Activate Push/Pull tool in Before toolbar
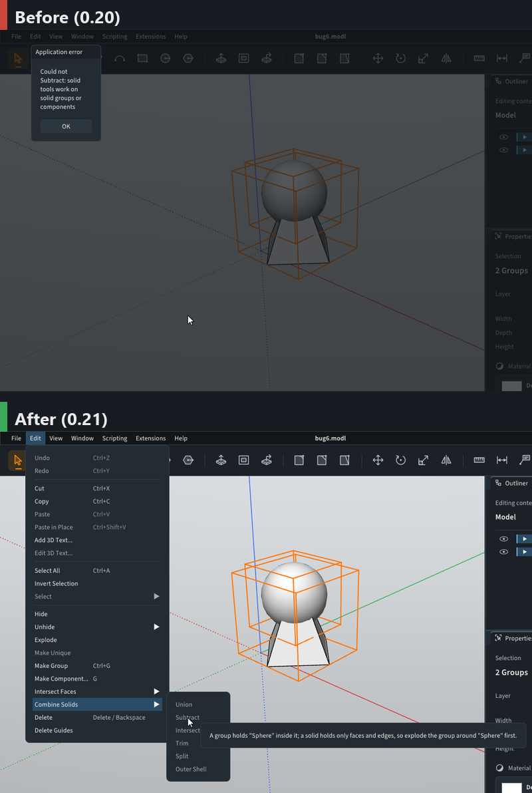532x793 pixels. 221,58
